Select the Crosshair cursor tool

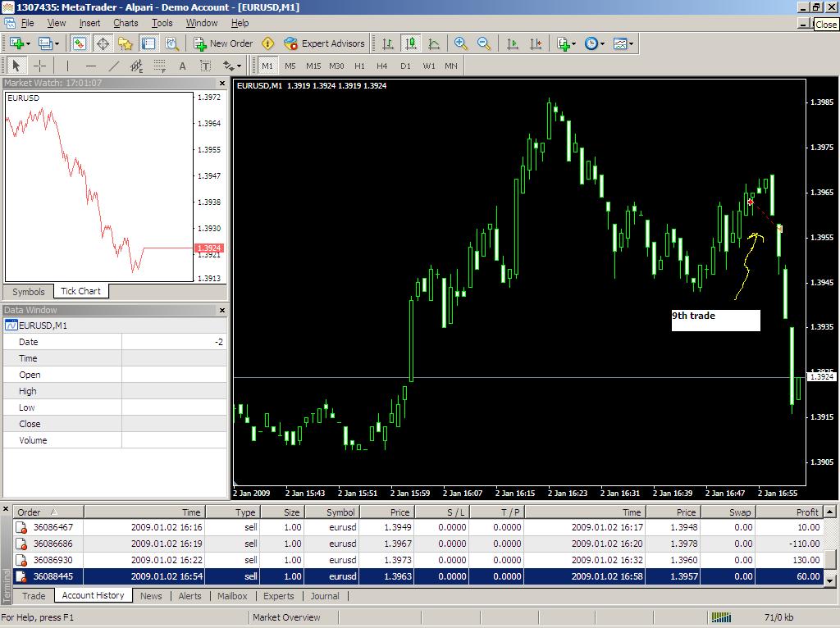click(39, 66)
